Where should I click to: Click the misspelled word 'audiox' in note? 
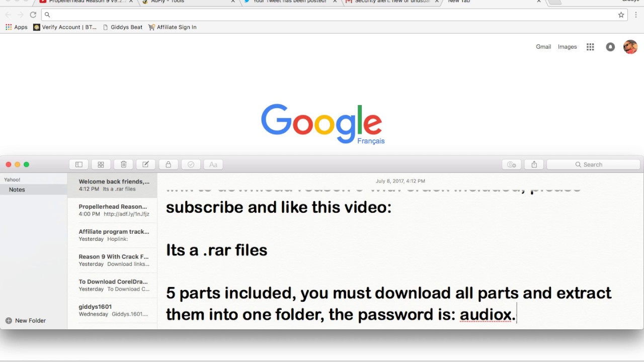pos(486,314)
